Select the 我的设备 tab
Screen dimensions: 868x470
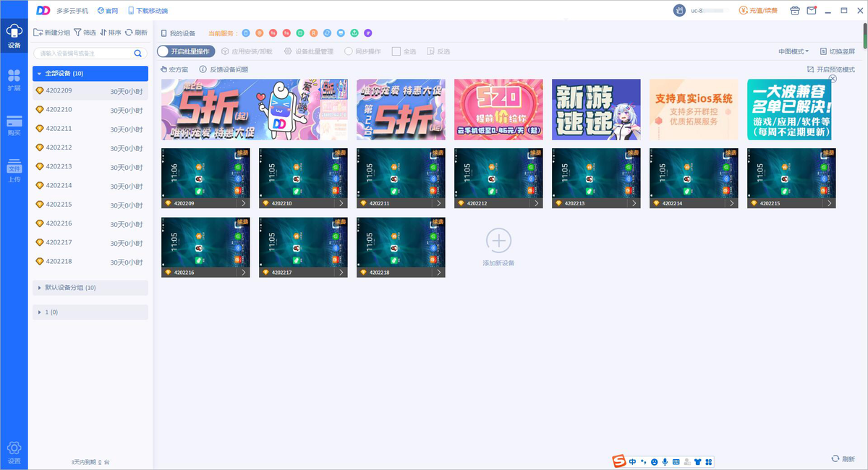tap(178, 33)
